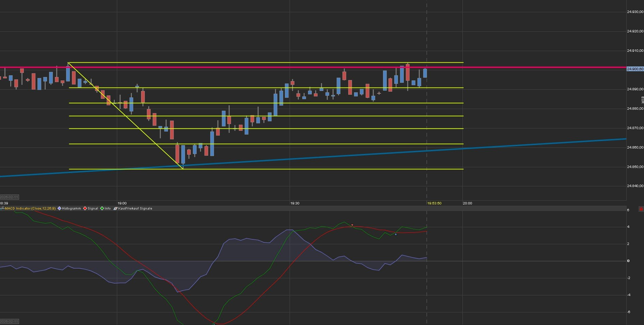Select the Signal legend text
This screenshot has width=644, height=325.
[93, 208]
